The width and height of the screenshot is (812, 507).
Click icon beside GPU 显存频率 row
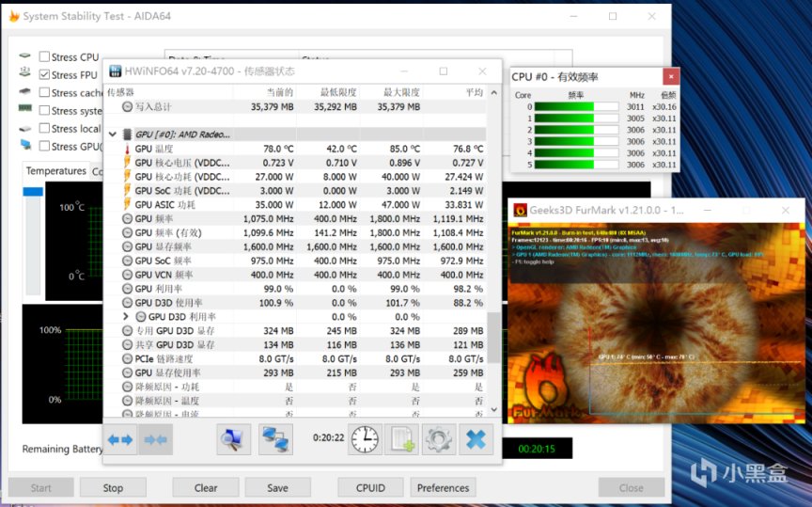click(x=127, y=246)
